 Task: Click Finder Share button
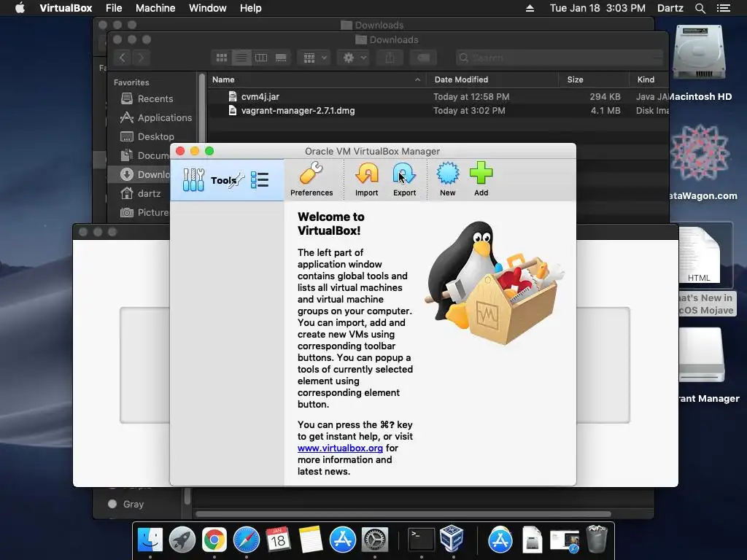[390, 58]
